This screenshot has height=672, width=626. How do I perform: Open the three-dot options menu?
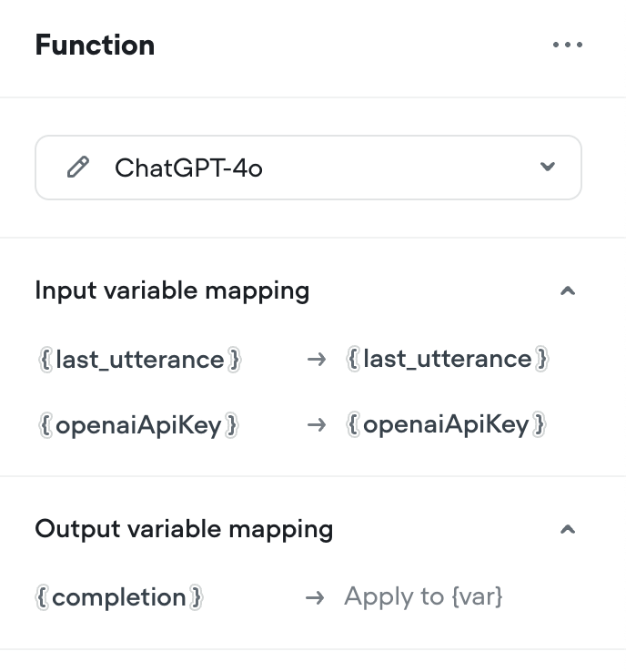(568, 45)
